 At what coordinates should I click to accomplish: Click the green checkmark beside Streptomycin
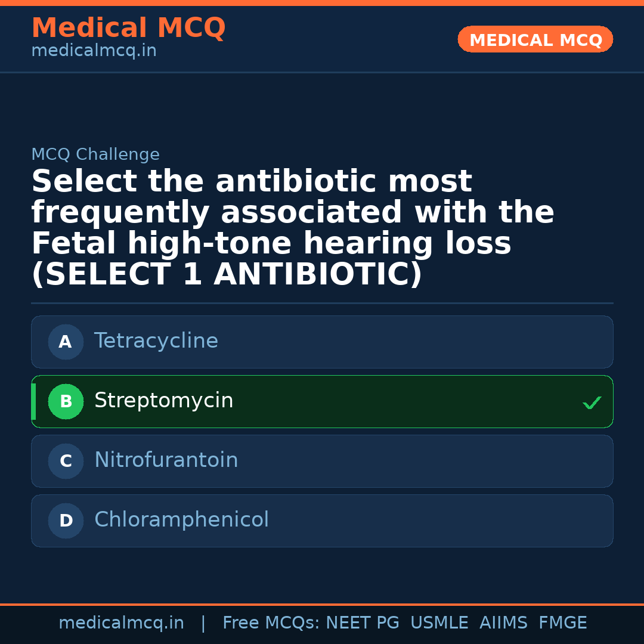[x=592, y=403]
